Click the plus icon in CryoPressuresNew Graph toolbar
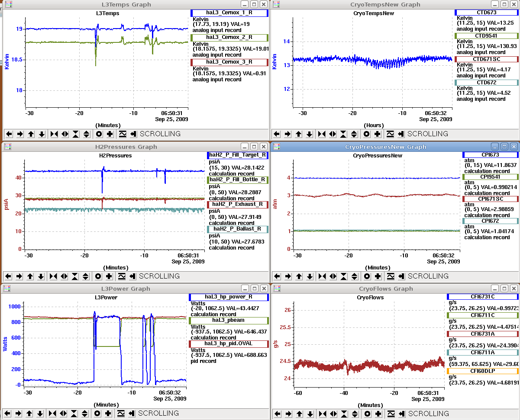 click(x=378, y=276)
